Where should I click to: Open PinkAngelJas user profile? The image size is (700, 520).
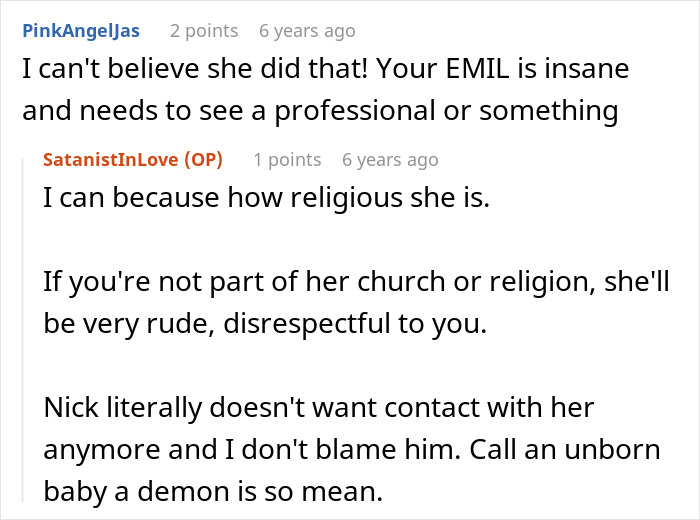[x=81, y=31]
